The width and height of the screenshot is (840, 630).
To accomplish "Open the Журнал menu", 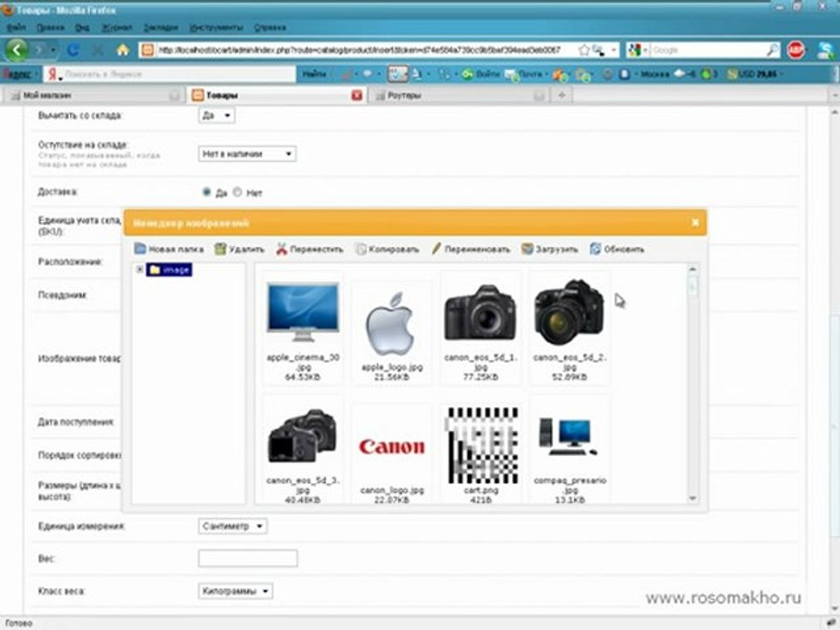I will click(x=116, y=27).
